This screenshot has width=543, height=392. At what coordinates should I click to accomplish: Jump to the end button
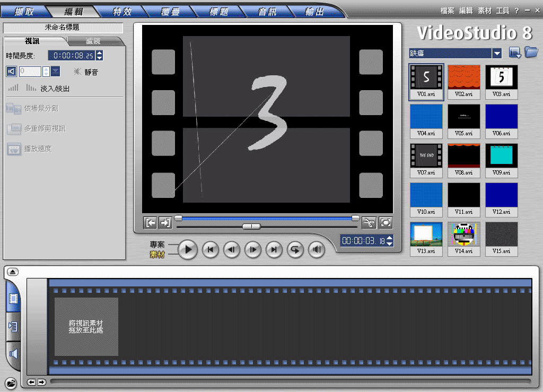tap(274, 249)
